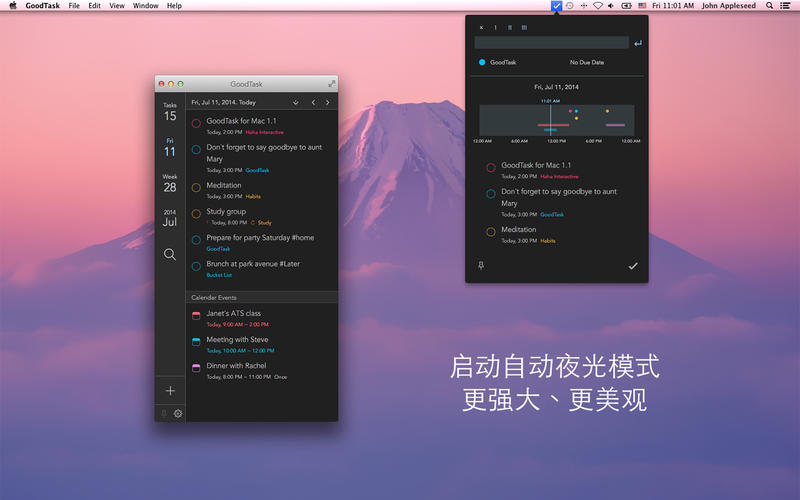800x500 pixels.
Task: Open the Help menu
Action: coord(174,6)
